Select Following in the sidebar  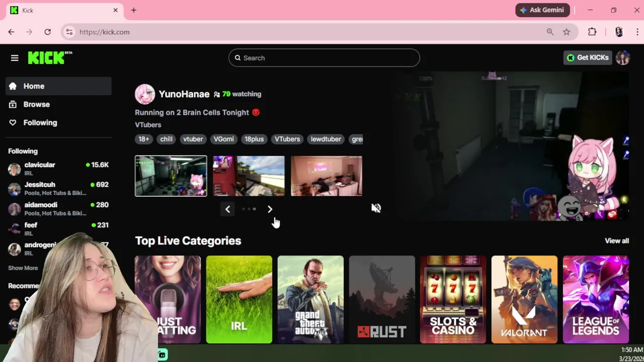[58, 122]
